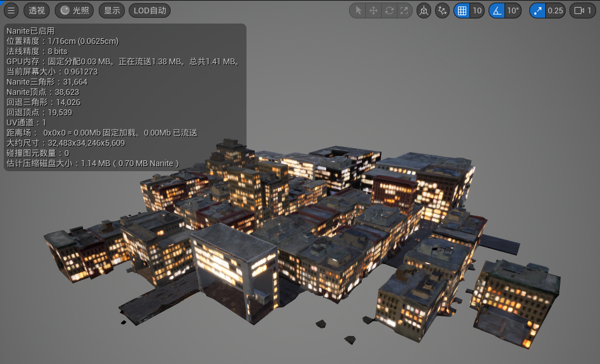Viewport: 600px width, 364px height.
Task: Click the UV通道：1 line
Action: pyautogui.click(x=26, y=123)
